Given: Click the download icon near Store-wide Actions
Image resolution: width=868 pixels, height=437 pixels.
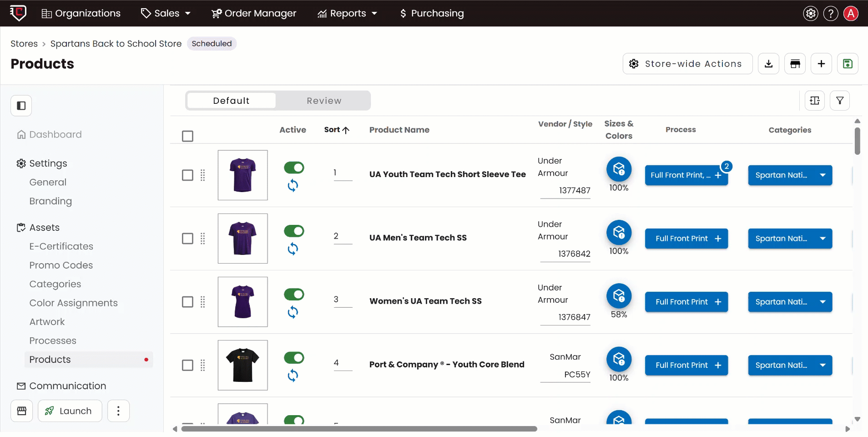Looking at the screenshot, I should click(x=768, y=64).
